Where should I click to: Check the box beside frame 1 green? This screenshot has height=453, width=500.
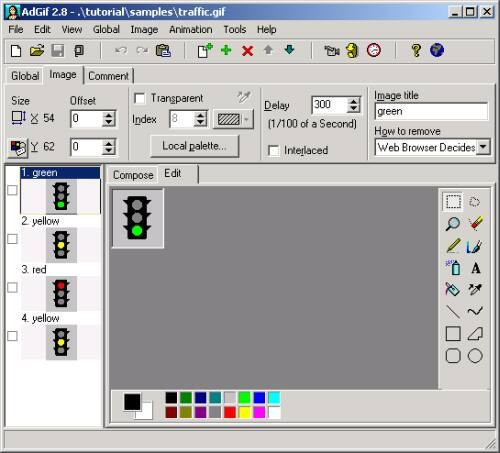click(x=12, y=190)
